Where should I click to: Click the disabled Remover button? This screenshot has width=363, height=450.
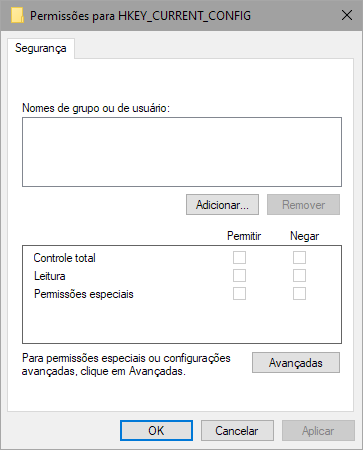coord(303,205)
